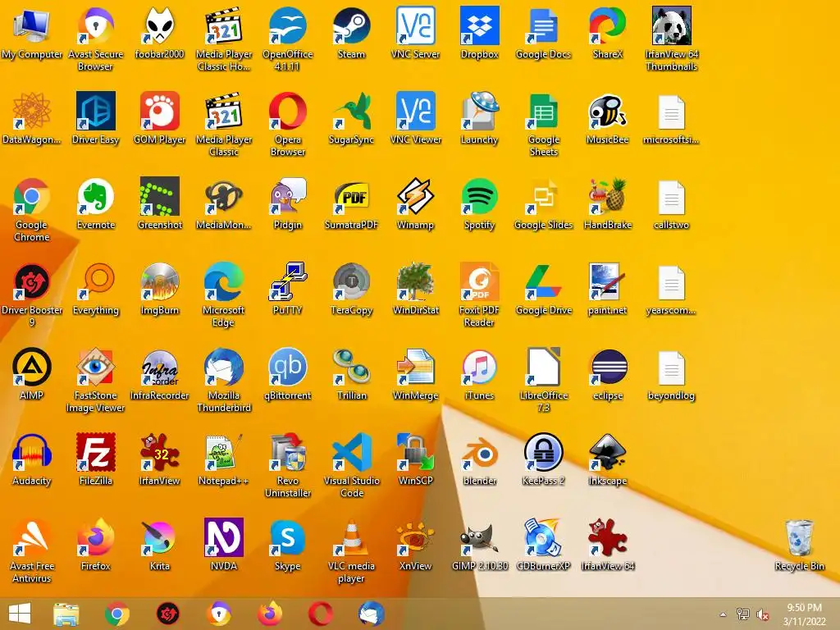The height and width of the screenshot is (630, 840).
Task: Select the Driver Booster 9 icon
Action: click(x=32, y=282)
